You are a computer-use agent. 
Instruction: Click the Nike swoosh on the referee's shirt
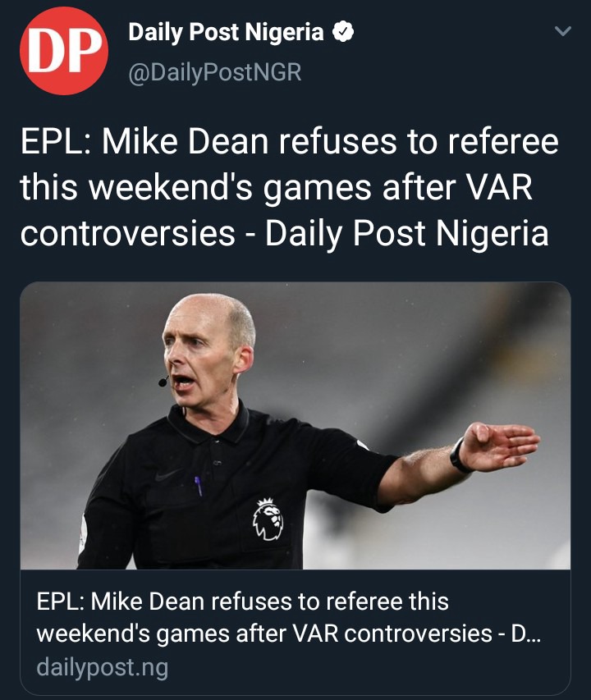click(168, 474)
